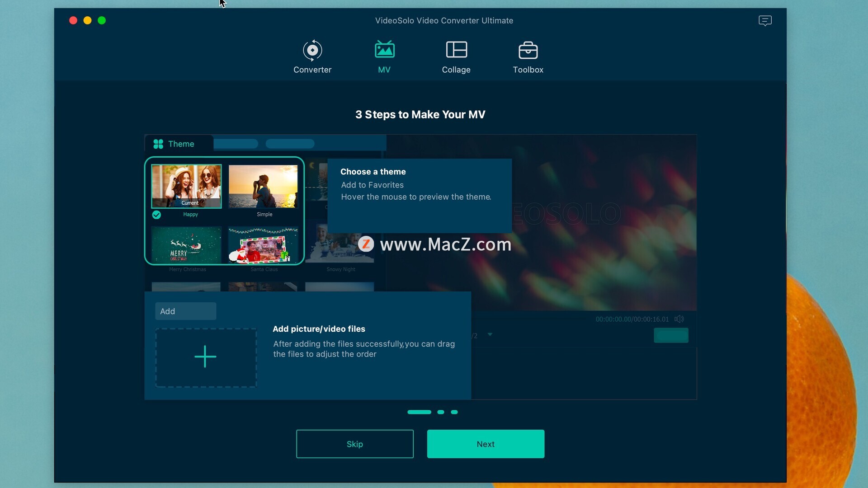Viewport: 868px width, 488px height.
Task: Click the MV label
Action: pyautogui.click(x=384, y=70)
